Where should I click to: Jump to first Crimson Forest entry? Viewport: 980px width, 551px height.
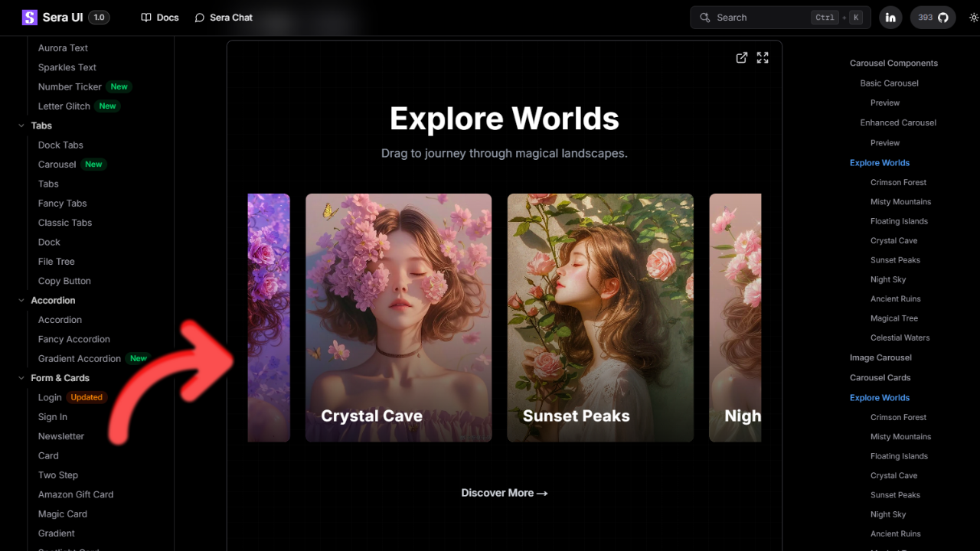pos(898,182)
